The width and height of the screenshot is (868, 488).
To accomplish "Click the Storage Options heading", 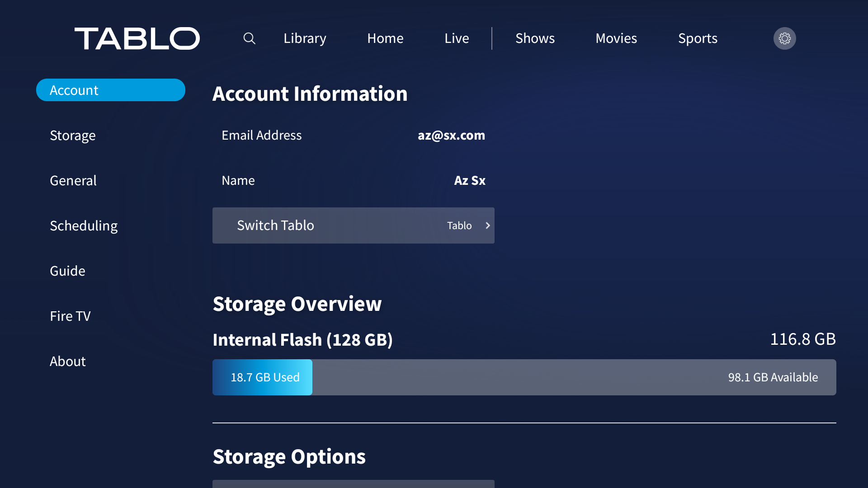I will coord(289,456).
